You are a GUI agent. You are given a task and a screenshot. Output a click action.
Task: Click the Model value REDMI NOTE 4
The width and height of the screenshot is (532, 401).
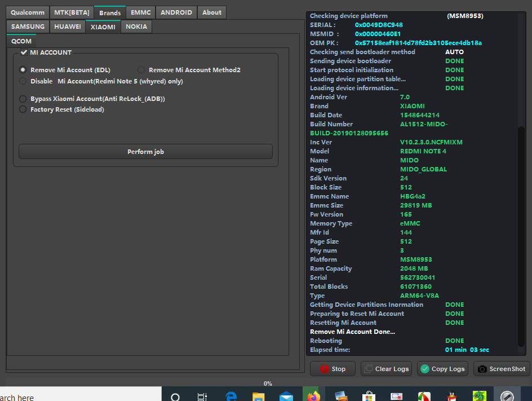click(423, 151)
